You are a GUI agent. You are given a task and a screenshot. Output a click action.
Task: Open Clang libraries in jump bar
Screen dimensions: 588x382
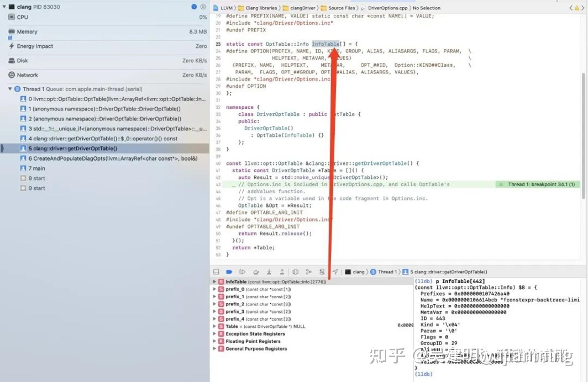click(x=258, y=8)
